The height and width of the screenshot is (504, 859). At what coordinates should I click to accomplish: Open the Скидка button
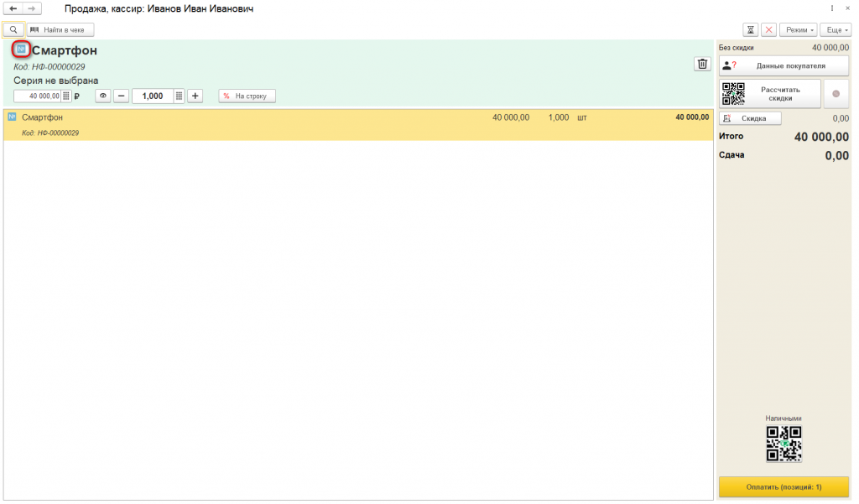(x=750, y=118)
